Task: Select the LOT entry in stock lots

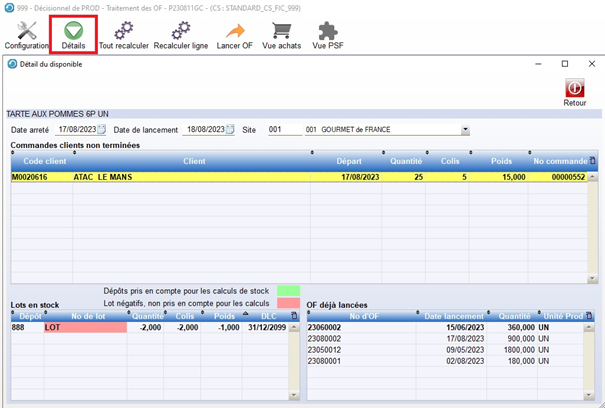Action: (84, 327)
